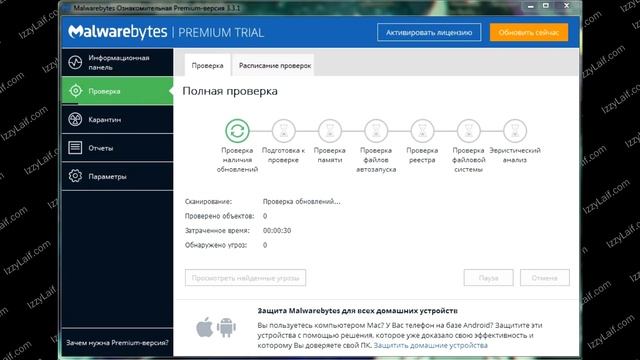Image resolution: width=640 pixels, height=360 pixels.
Task: Switch to the Расписание проверок tab
Action: click(x=275, y=65)
